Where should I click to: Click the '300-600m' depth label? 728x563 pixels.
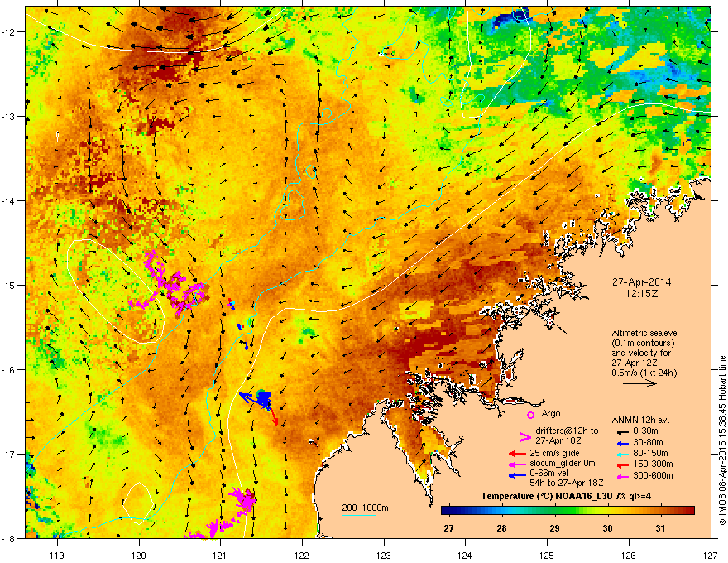coord(653,475)
